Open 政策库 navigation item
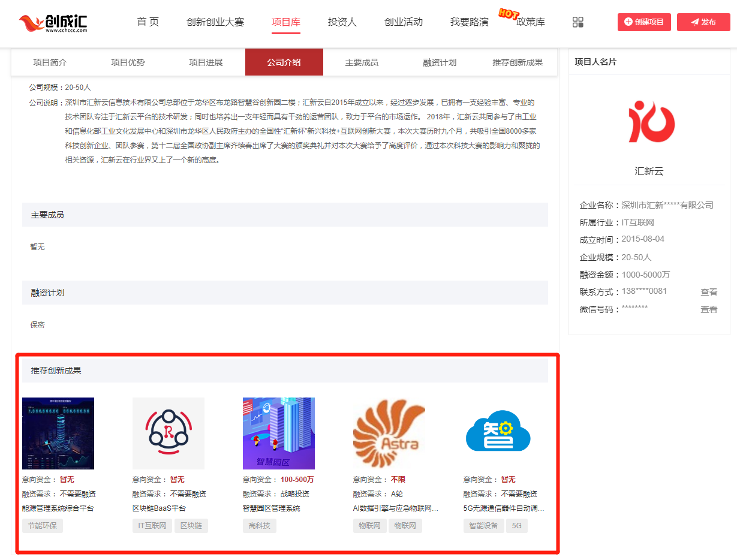Viewport: 737px width, 560px height. [x=531, y=22]
